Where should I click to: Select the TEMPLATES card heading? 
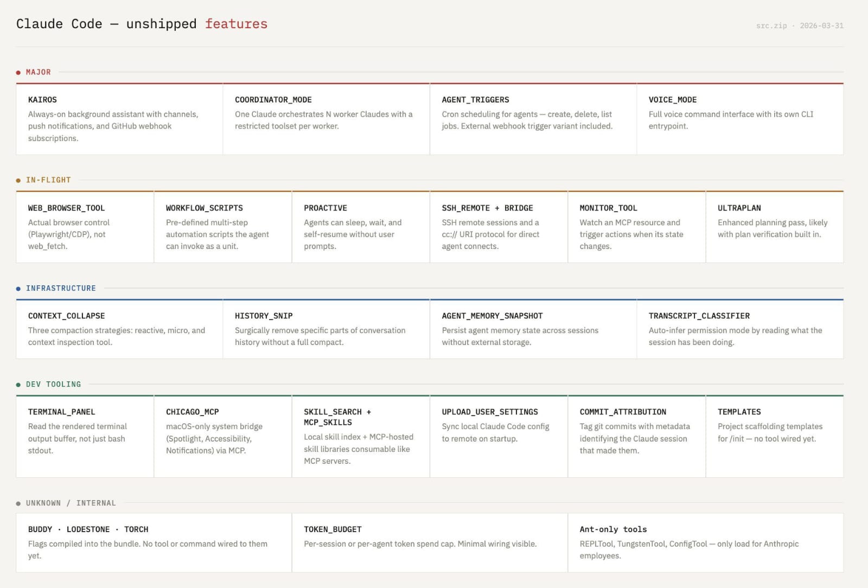pyautogui.click(x=739, y=412)
